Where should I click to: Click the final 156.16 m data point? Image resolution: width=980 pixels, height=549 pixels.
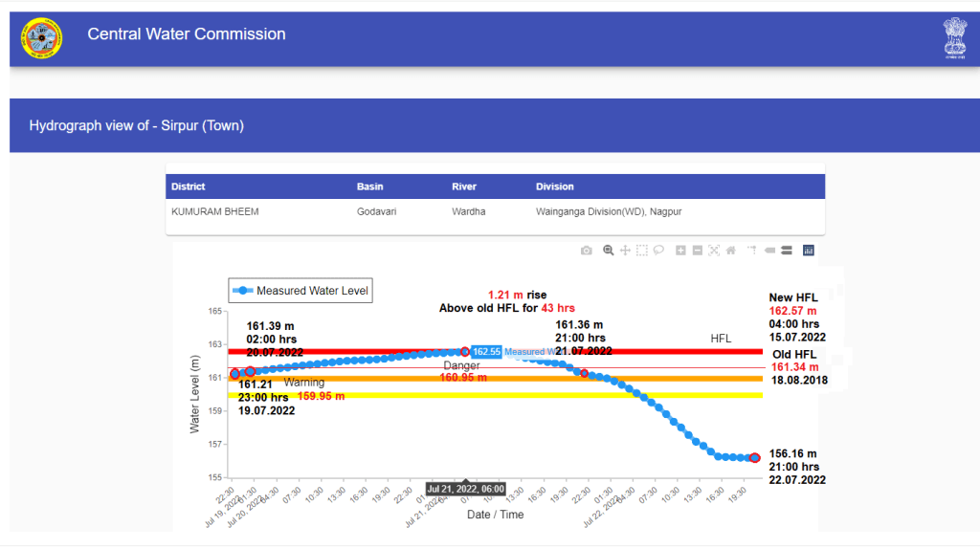[755, 458]
